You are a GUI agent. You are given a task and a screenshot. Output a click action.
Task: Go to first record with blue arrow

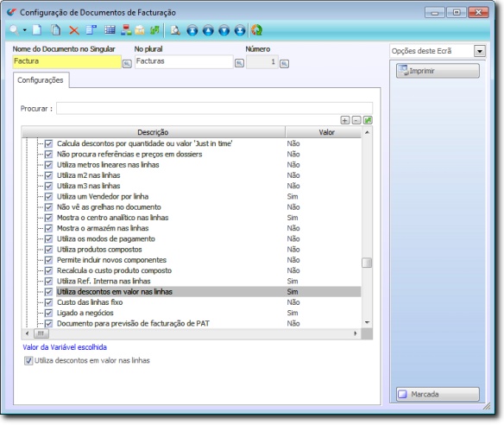(x=192, y=30)
